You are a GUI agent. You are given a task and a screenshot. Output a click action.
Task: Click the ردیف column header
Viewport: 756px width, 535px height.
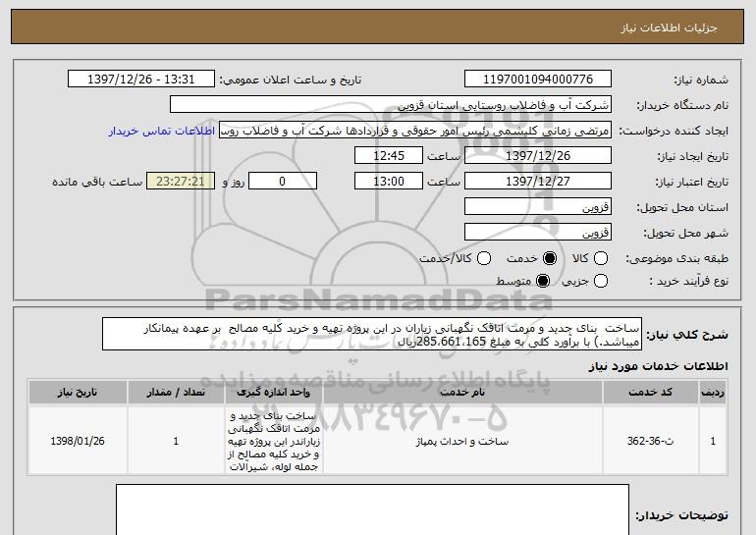tap(713, 393)
